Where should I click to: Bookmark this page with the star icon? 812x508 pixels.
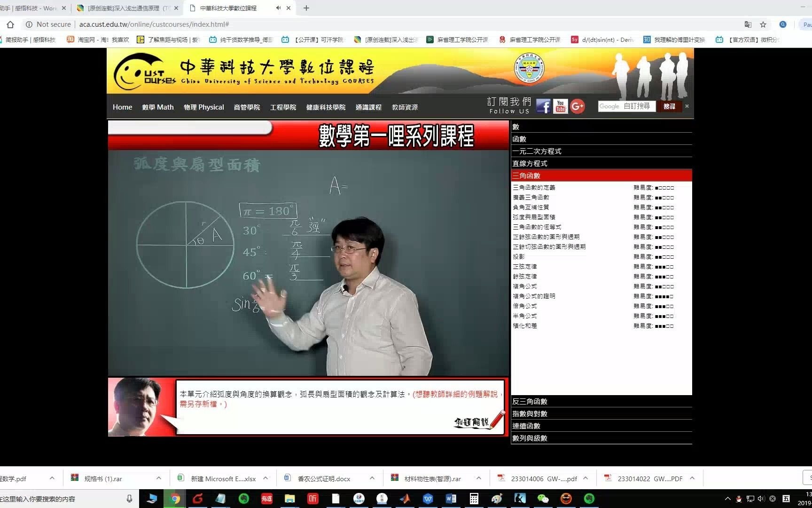[764, 24]
